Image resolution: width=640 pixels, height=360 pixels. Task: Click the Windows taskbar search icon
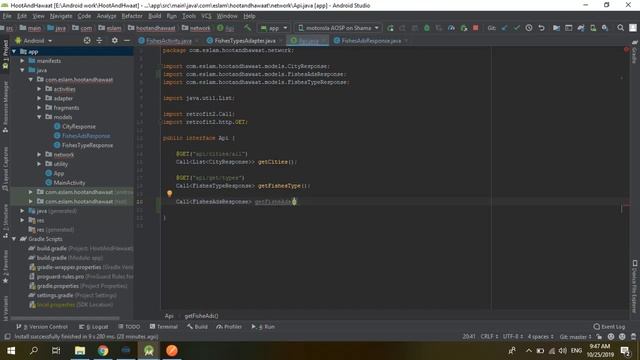click(x=34, y=351)
